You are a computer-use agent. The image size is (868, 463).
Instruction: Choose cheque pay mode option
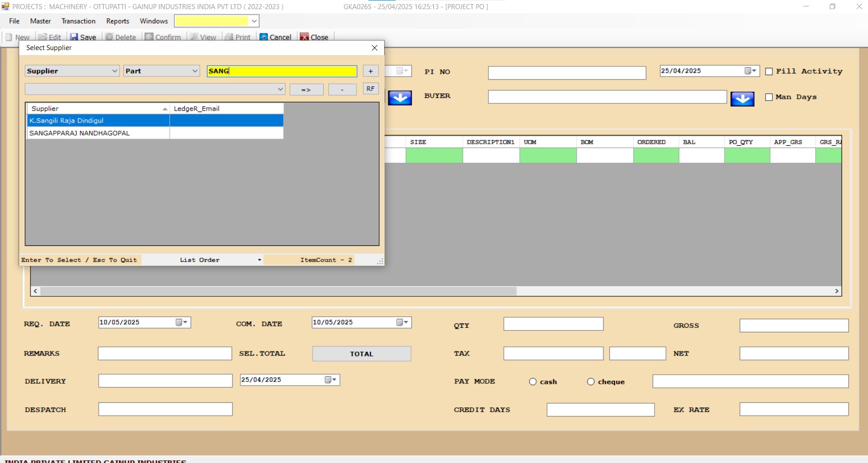tap(590, 382)
